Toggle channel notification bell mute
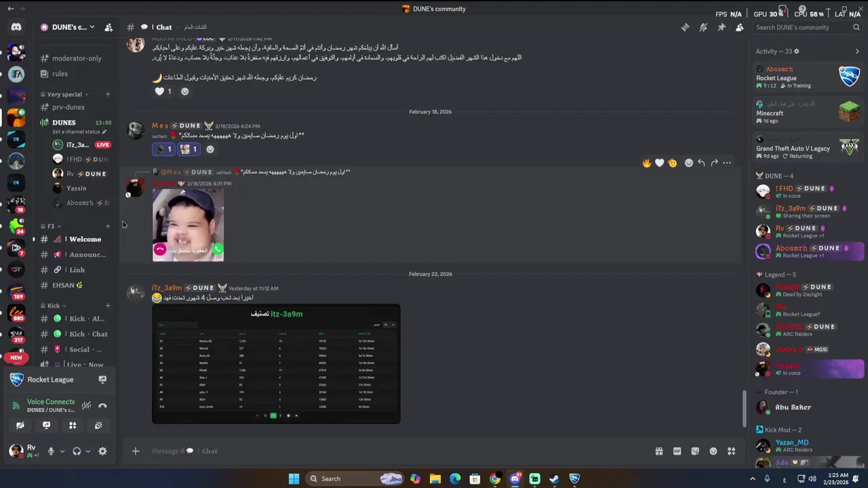The image size is (868, 488). pos(703,27)
